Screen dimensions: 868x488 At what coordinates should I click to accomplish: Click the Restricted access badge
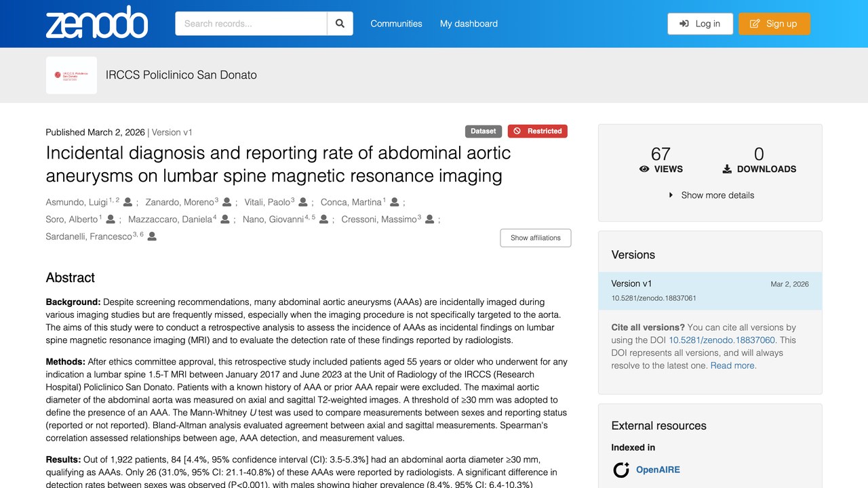538,131
